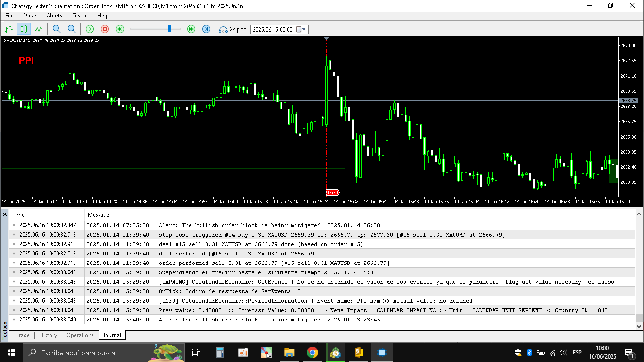This screenshot has height=362, width=644.
Task: Switch chart to line chart view
Action: 39,29
